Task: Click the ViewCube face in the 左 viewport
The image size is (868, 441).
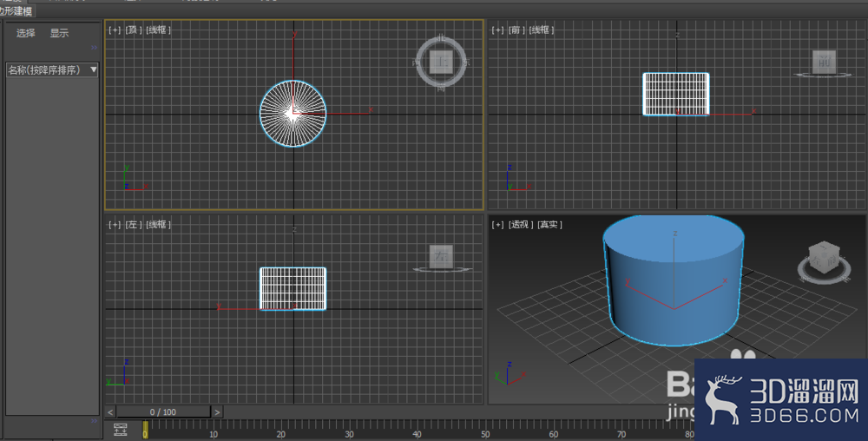Action: click(441, 256)
